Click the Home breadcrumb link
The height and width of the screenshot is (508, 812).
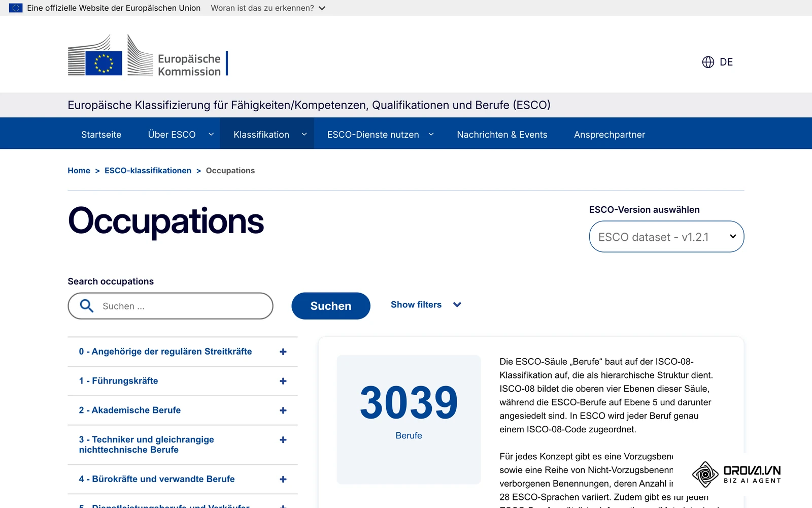(x=79, y=171)
